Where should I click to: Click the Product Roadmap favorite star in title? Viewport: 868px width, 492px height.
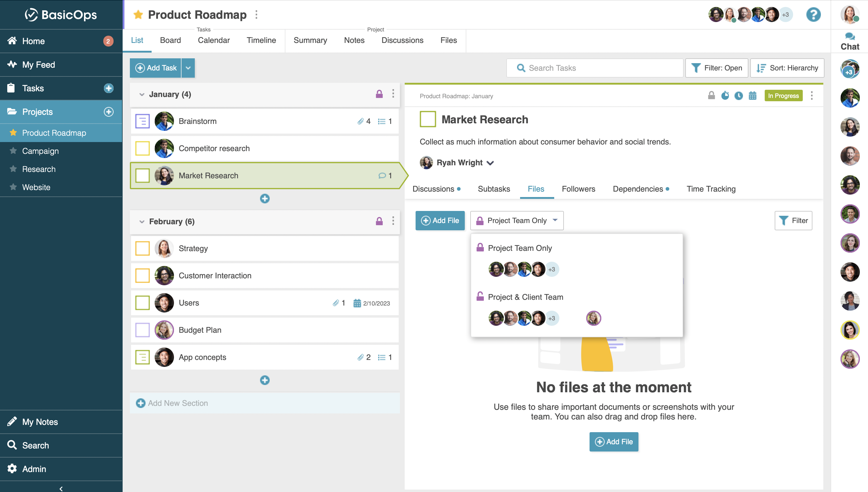coord(138,15)
